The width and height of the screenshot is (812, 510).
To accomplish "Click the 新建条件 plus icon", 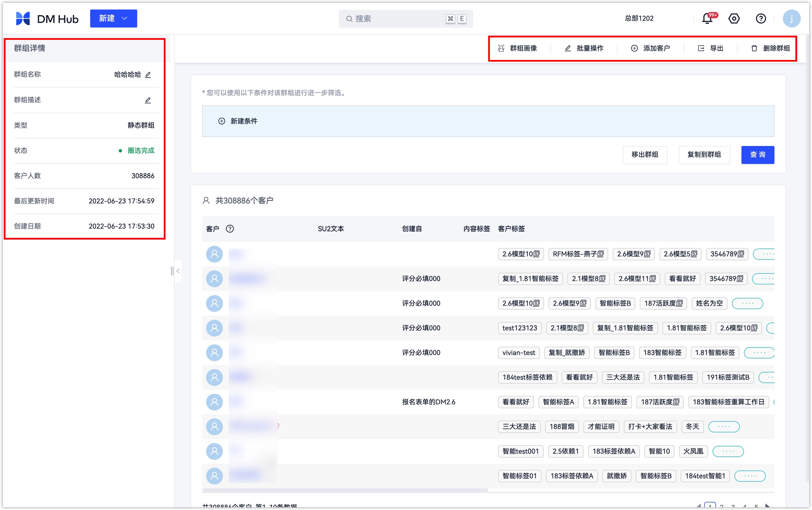I will click(x=222, y=121).
